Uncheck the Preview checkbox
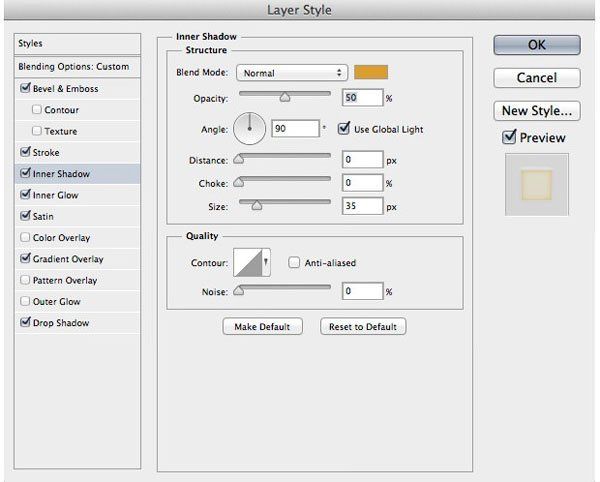 [x=509, y=137]
